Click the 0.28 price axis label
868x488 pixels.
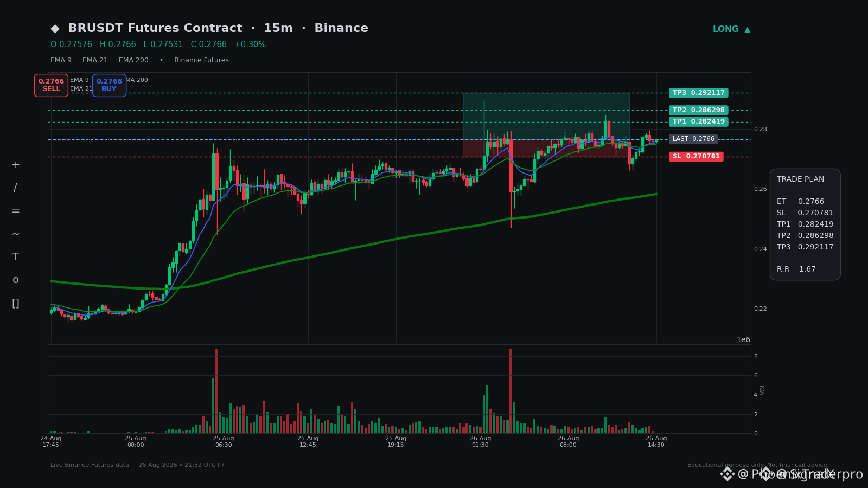[761, 129]
